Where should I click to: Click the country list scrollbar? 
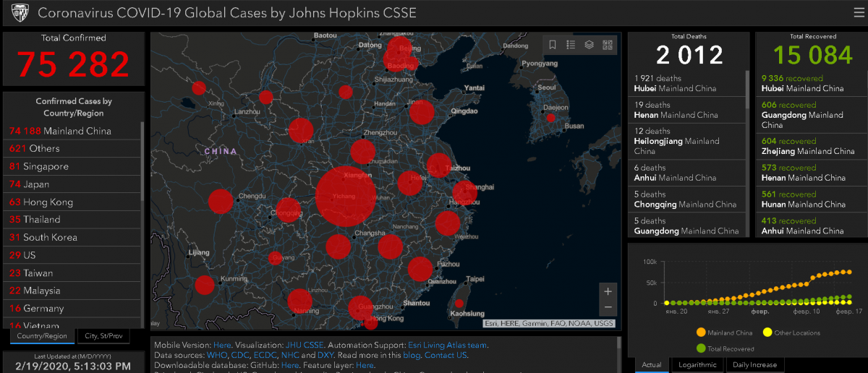(x=142, y=163)
